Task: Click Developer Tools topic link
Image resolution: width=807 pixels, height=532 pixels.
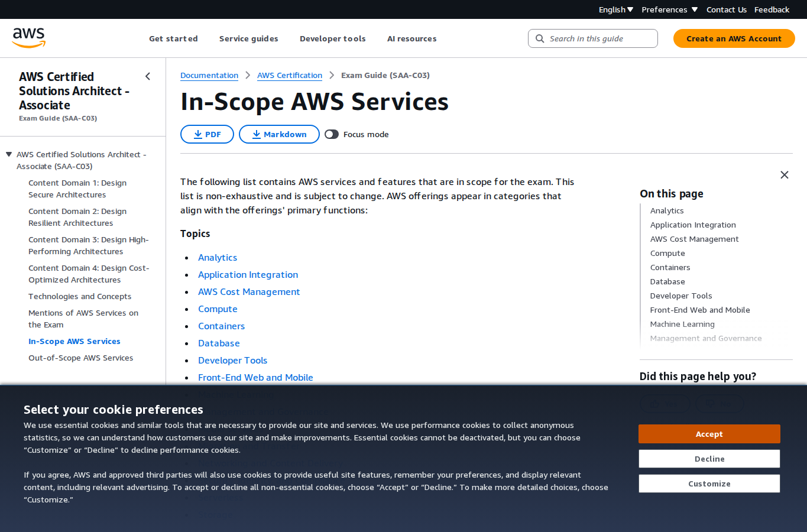Action: 233,361
